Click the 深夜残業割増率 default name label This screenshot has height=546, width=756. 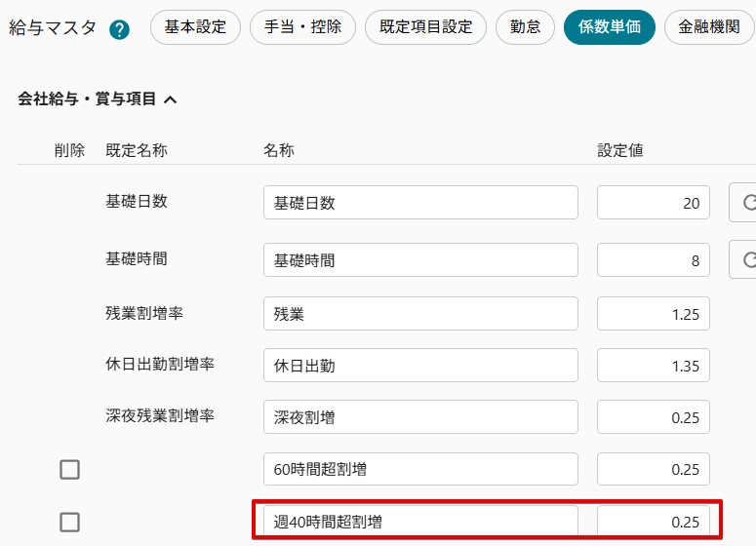[160, 415]
